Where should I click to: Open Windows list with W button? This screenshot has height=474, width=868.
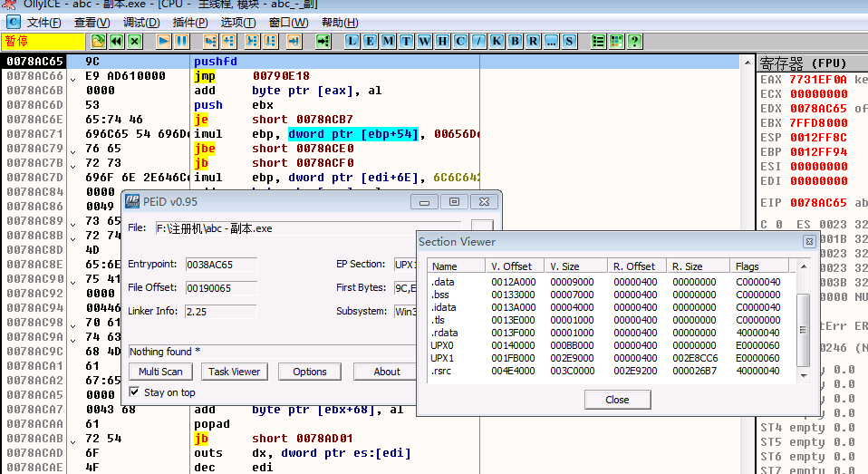425,42
